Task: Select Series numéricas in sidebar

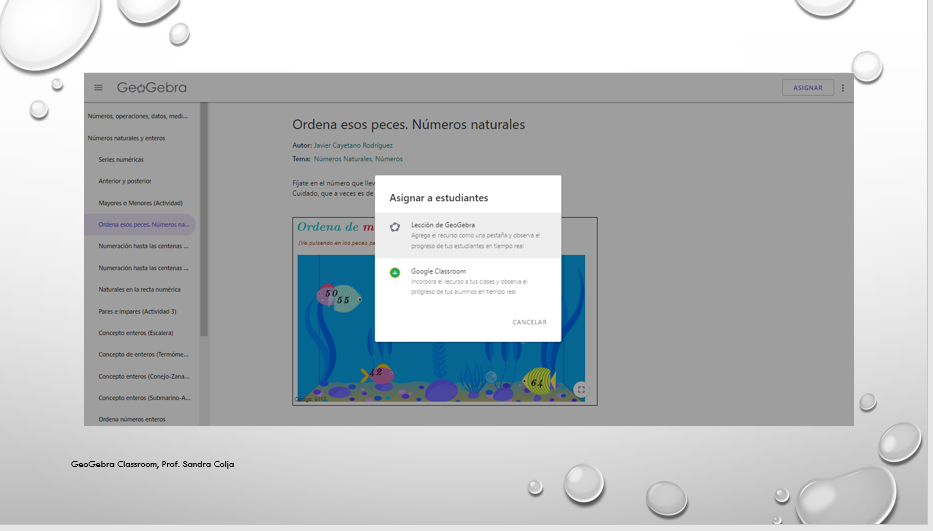Action: click(x=121, y=160)
